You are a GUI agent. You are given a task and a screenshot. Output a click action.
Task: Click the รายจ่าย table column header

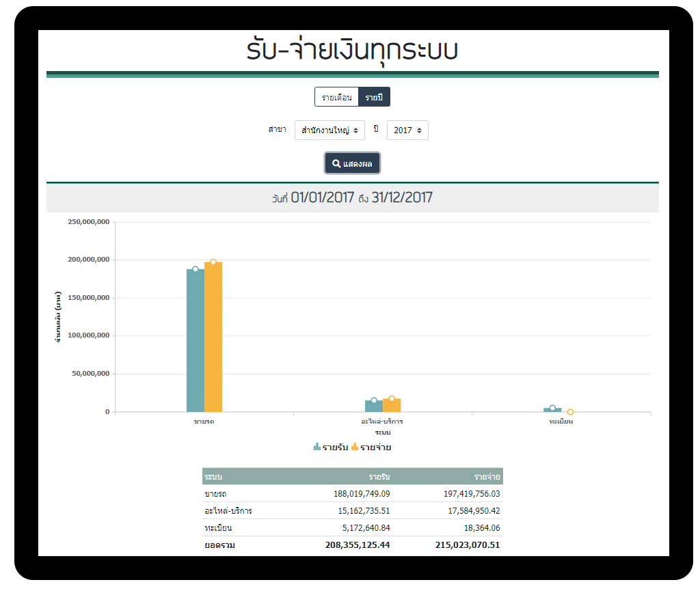pyautogui.click(x=487, y=477)
